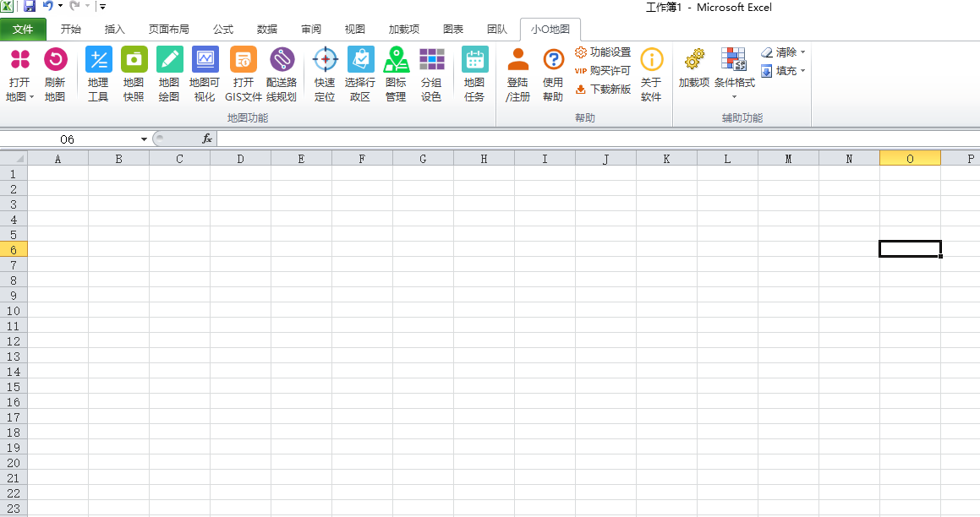Switch to the 插入 Insert tab
The image size is (980, 517).
(x=114, y=30)
